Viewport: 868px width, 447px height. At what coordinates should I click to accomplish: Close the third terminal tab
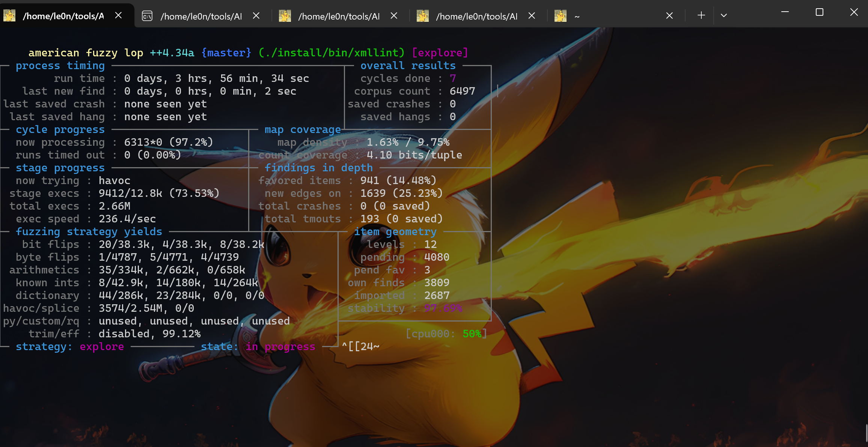(394, 15)
